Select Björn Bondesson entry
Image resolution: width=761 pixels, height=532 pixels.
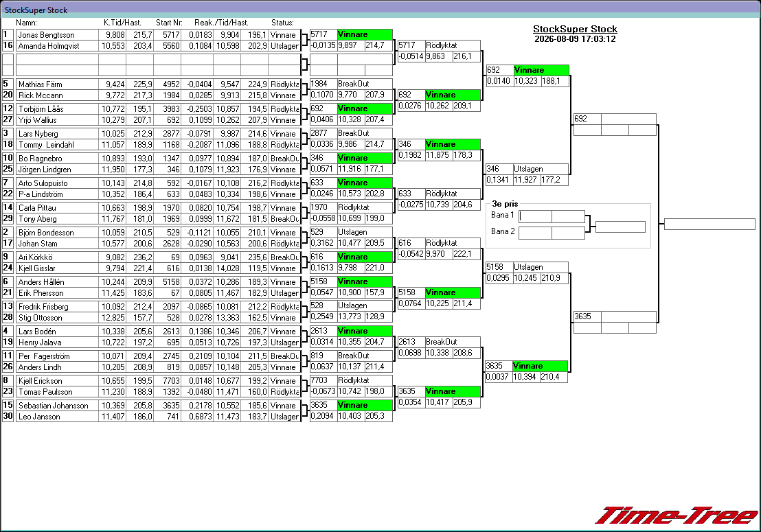[x=57, y=233]
